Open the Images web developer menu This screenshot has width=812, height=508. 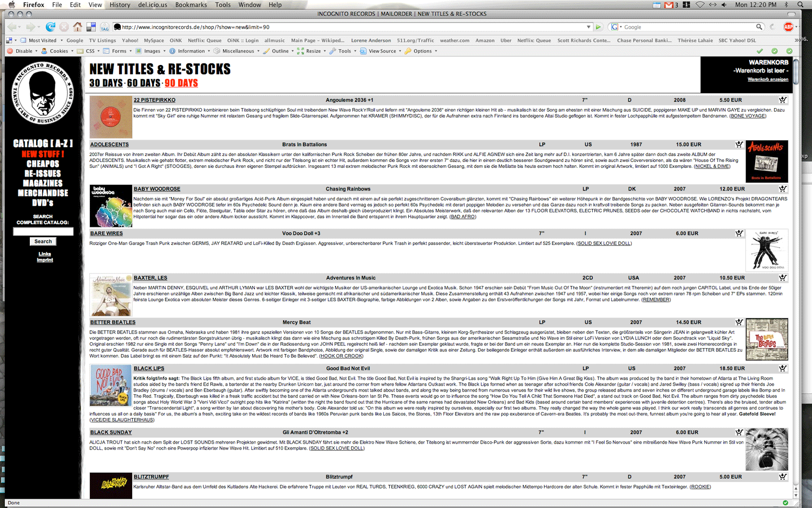coord(152,51)
